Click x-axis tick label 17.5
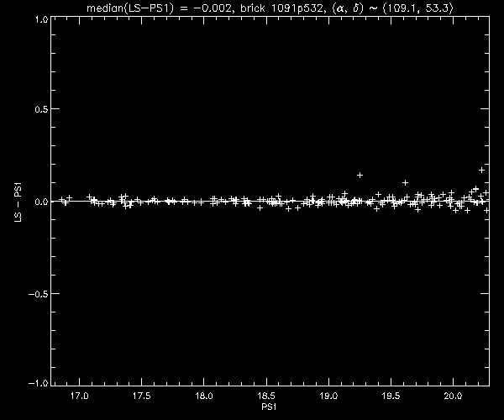This screenshot has height=420, width=504. point(142,396)
